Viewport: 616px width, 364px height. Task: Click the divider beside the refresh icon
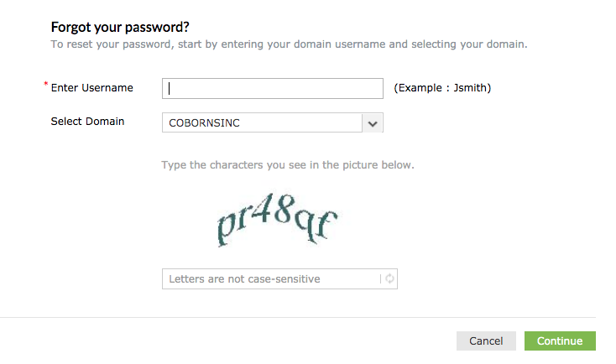(380, 278)
